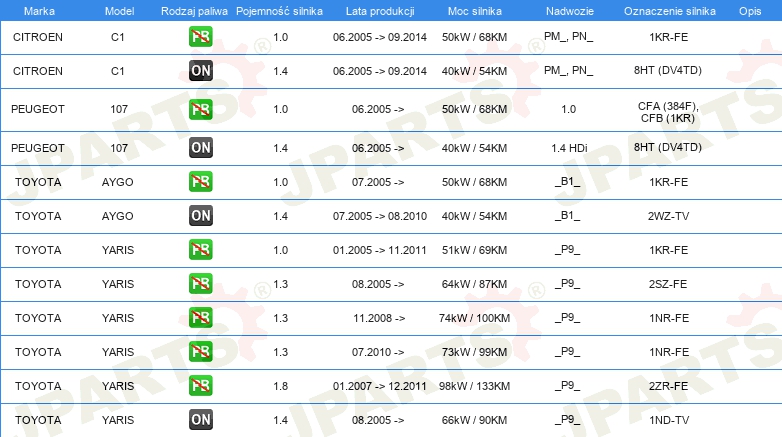Click engine code 2ZR-FE
This screenshot has height=437, width=782.
[668, 386]
